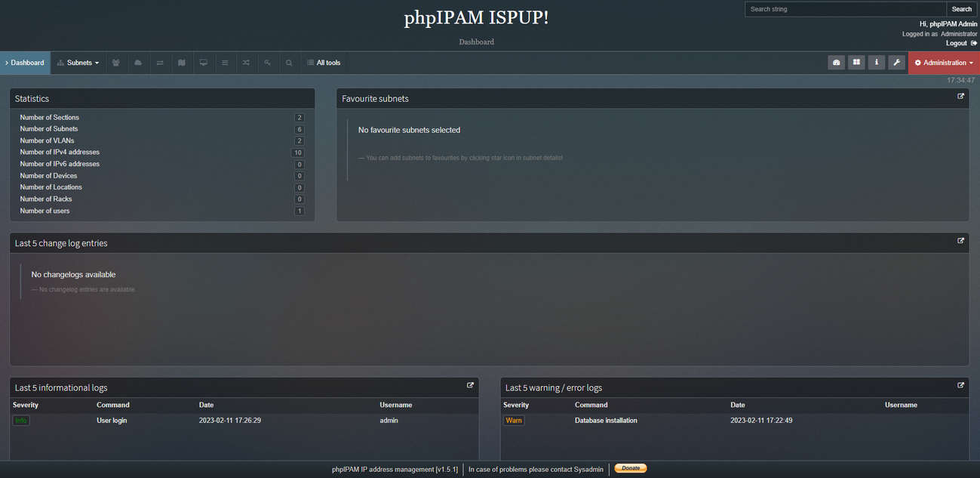Expand the Subnets dropdown menu

point(78,63)
